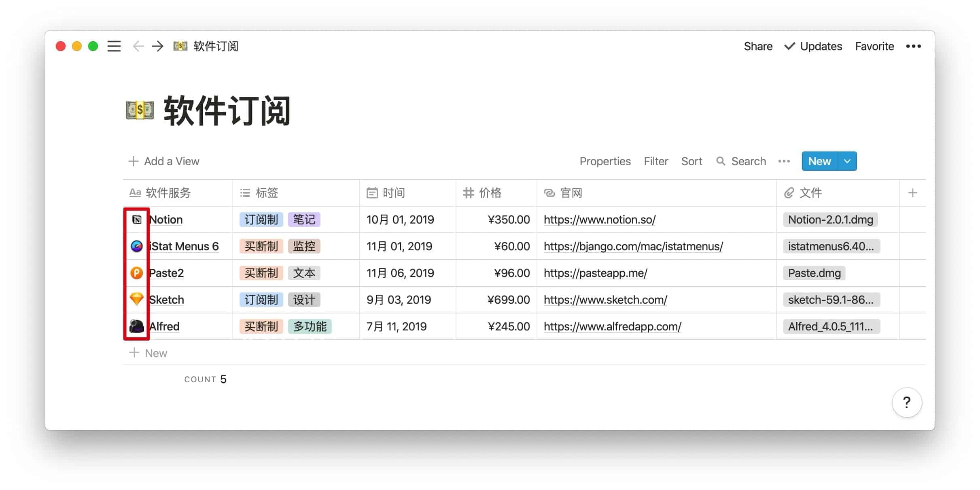980x490 pixels.
Task: Open the Filter menu
Action: pyautogui.click(x=656, y=161)
